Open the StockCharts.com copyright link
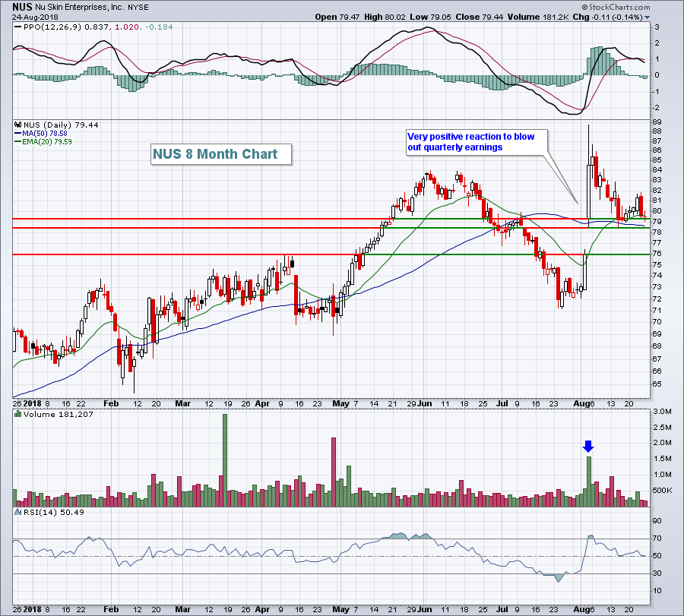 point(616,7)
